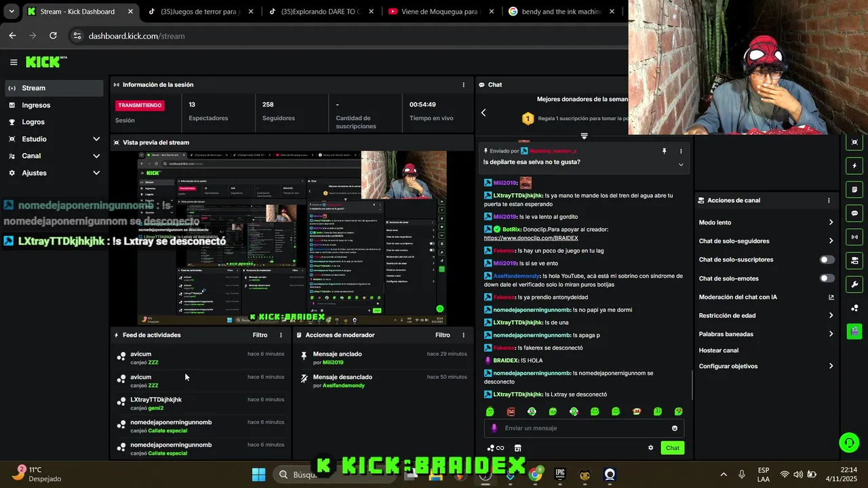Open Acciones de canal three-dot menu
This screenshot has width=868, height=488.
[x=829, y=201]
